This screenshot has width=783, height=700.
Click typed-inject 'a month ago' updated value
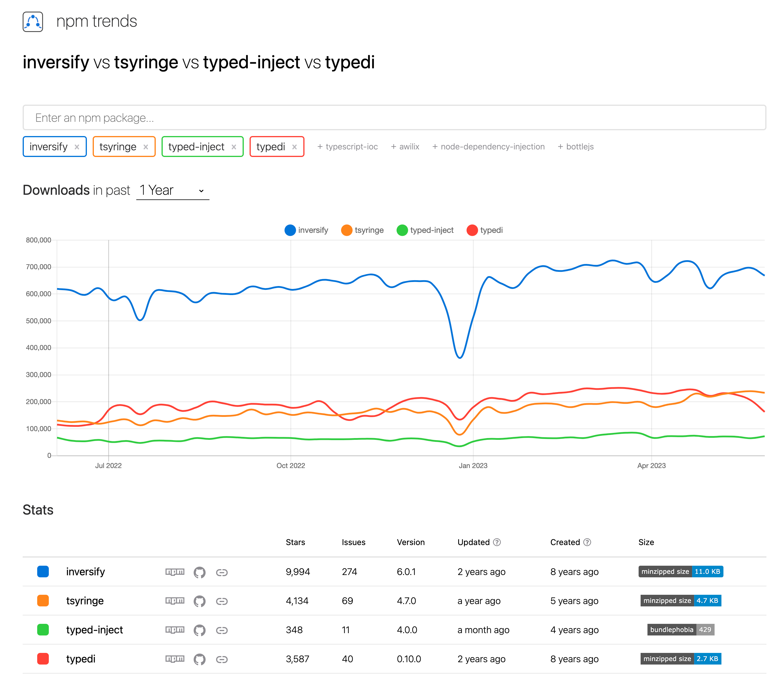[483, 630]
